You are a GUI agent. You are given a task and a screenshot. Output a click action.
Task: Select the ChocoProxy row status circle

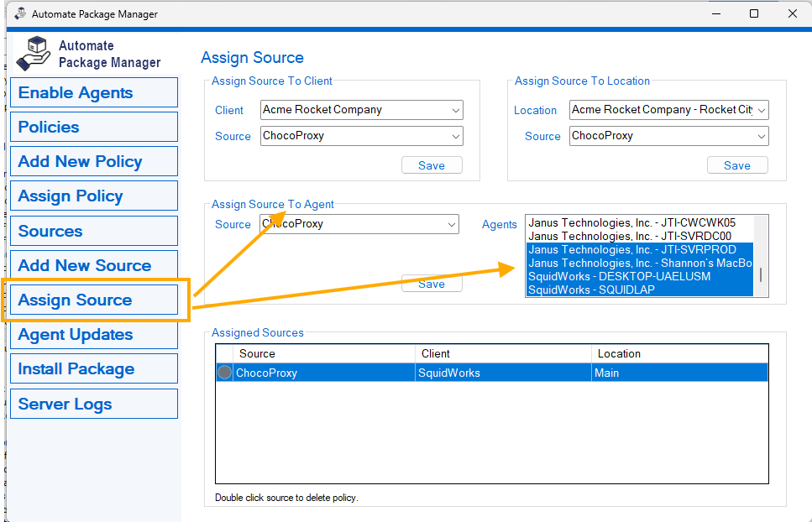[224, 373]
